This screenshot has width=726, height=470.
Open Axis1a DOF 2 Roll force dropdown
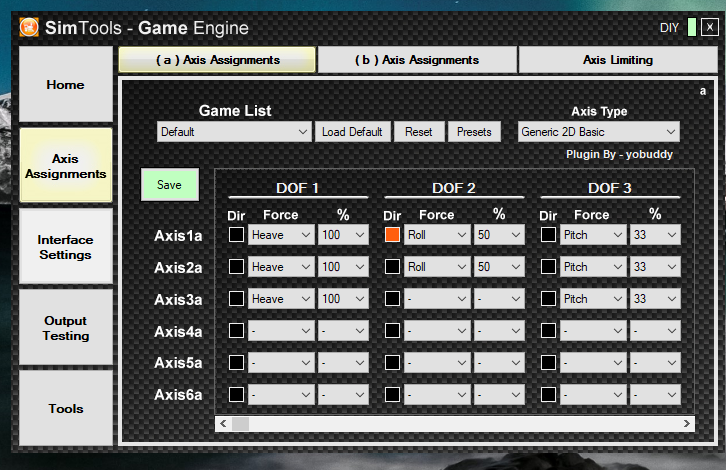[437, 235]
